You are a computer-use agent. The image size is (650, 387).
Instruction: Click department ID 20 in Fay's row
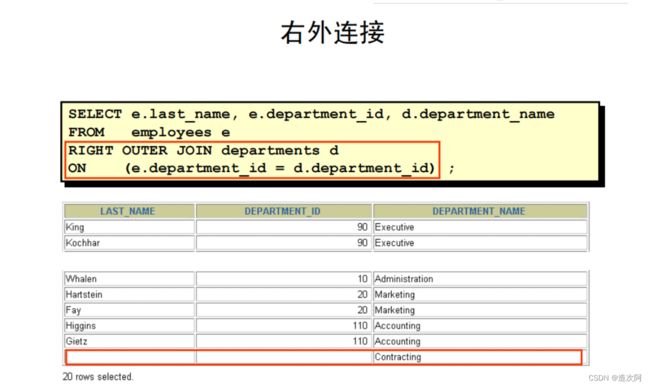tap(284, 310)
